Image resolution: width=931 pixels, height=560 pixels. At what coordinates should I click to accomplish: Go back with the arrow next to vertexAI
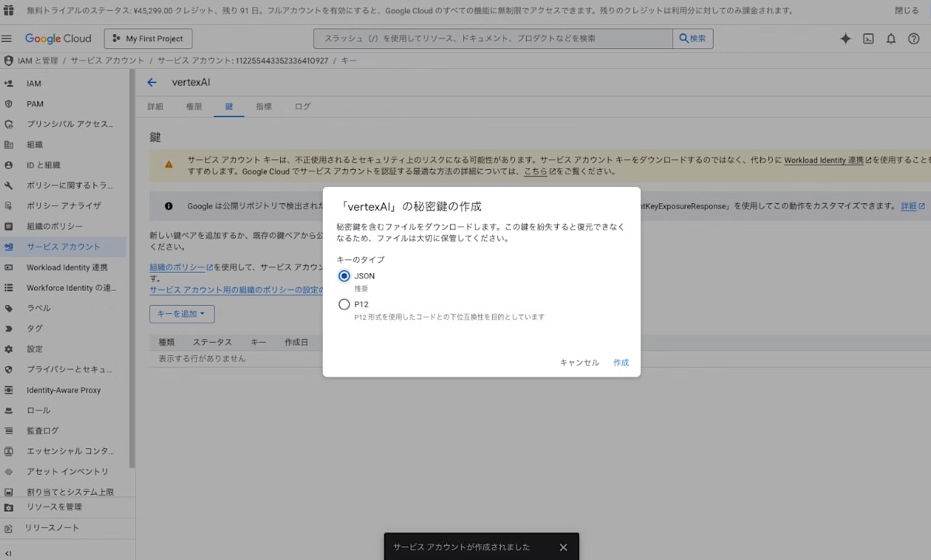[152, 82]
